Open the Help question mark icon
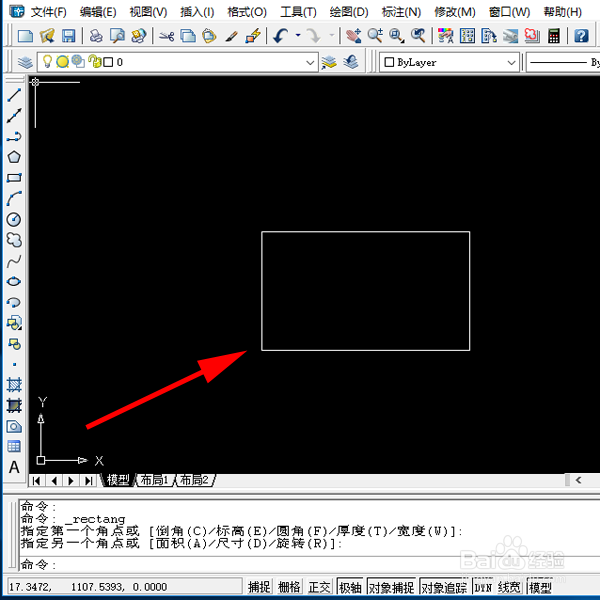 [581, 36]
